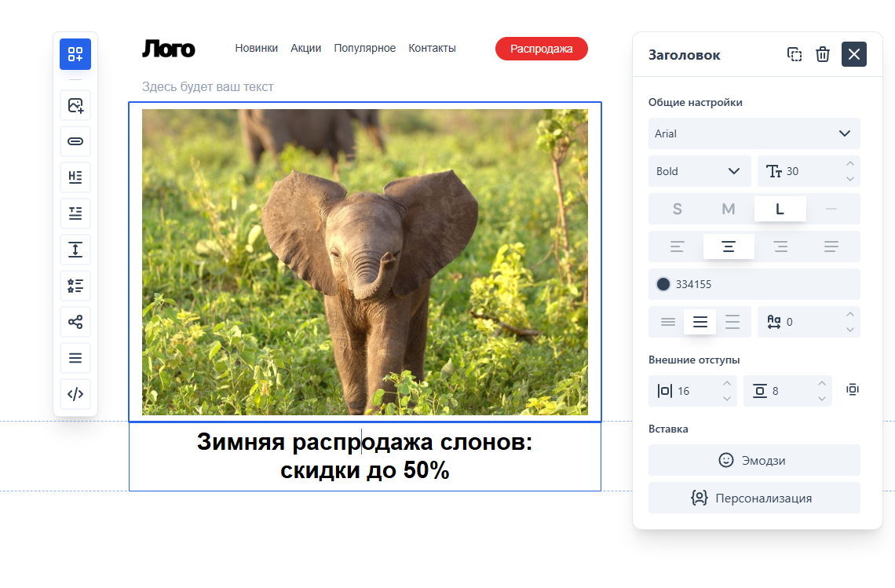Open the blocks grid add panel

pos(75,54)
